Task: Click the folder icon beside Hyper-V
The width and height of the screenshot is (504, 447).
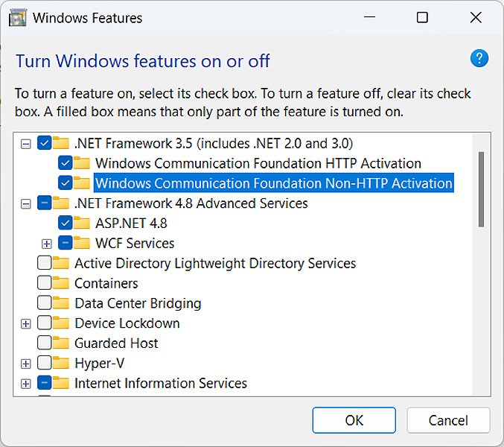Action: (x=62, y=364)
